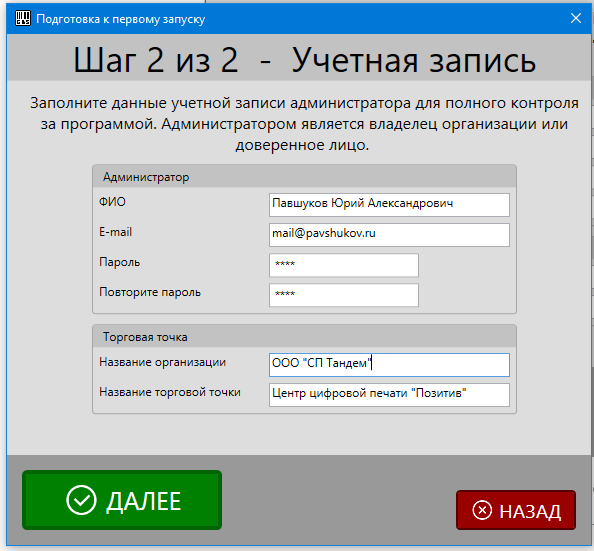The image size is (594, 551).
Task: Focus the Название торговой точки field
Action: (x=389, y=395)
